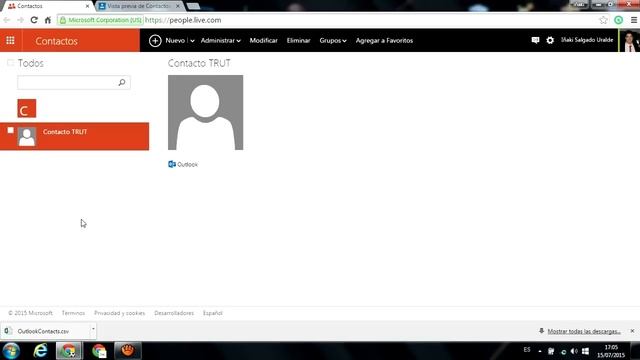Image resolution: width=640 pixels, height=360 pixels.
Task: Click the large contact photo placeholder
Action: [205, 112]
